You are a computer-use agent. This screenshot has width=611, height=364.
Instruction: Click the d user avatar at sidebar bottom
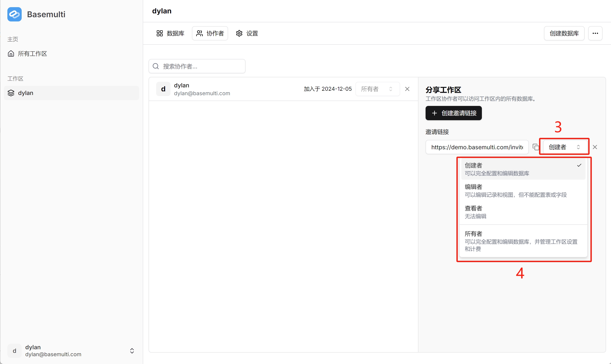point(15,351)
